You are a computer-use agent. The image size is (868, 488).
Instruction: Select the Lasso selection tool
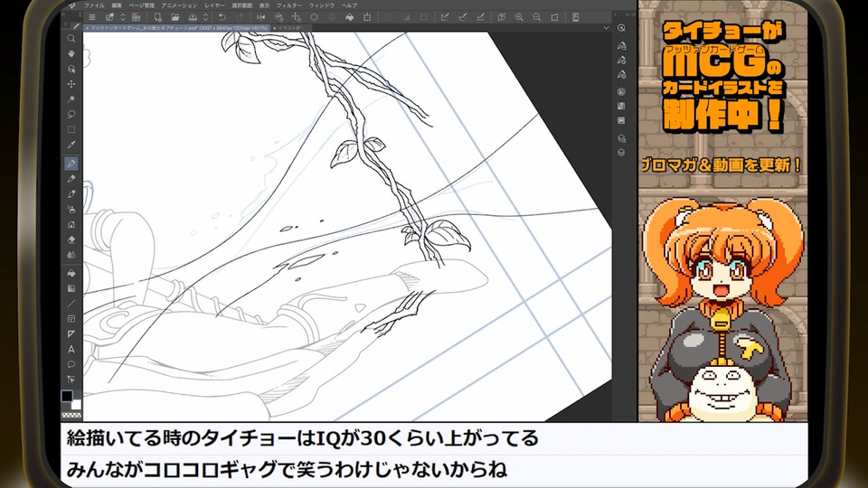click(71, 115)
